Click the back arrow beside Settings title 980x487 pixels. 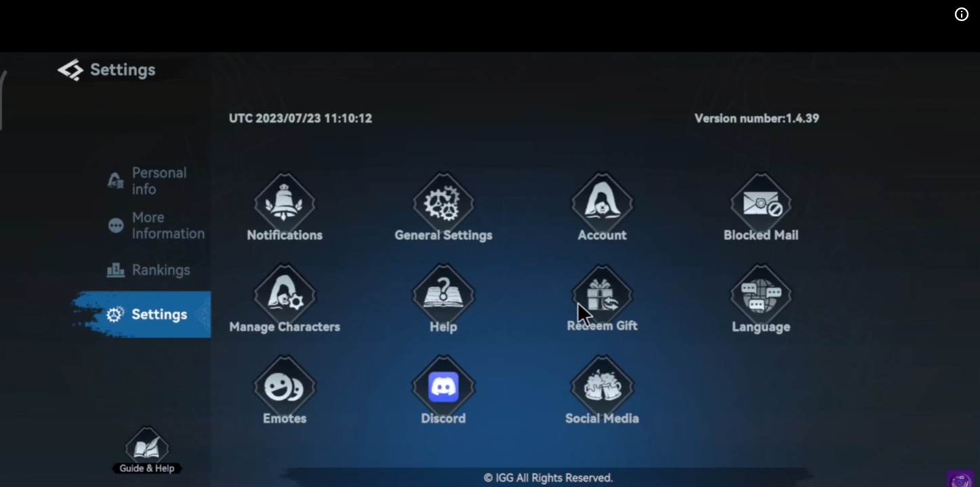point(70,70)
